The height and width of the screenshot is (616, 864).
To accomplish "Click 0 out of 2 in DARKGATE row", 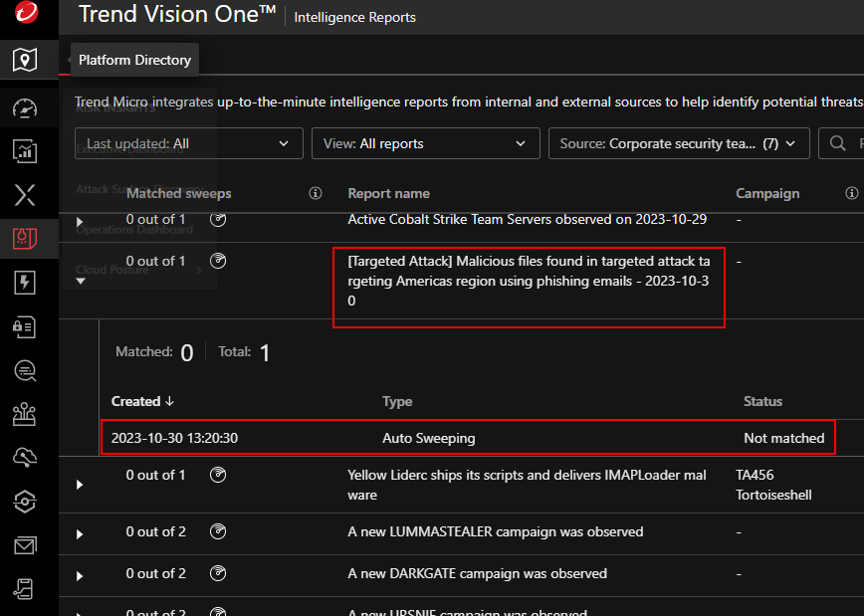I will coord(156,573).
